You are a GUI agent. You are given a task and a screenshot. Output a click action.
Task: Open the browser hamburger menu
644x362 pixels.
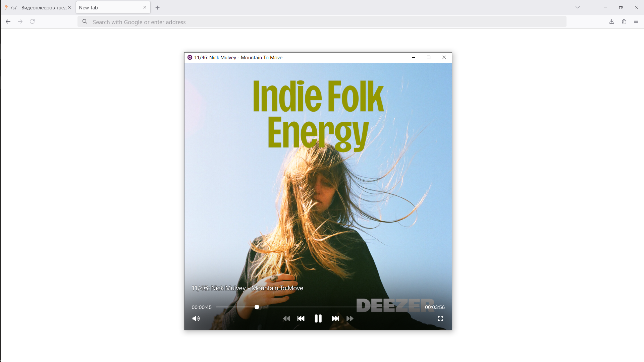pyautogui.click(x=636, y=21)
